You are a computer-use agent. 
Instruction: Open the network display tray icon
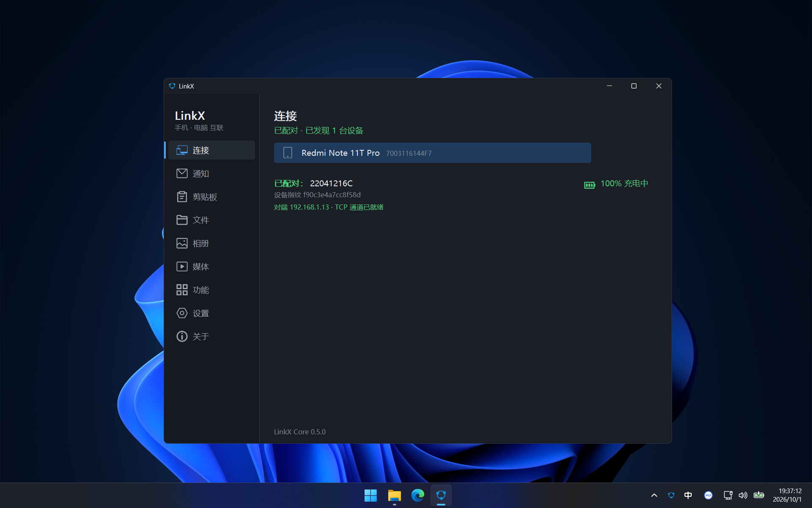point(728,495)
